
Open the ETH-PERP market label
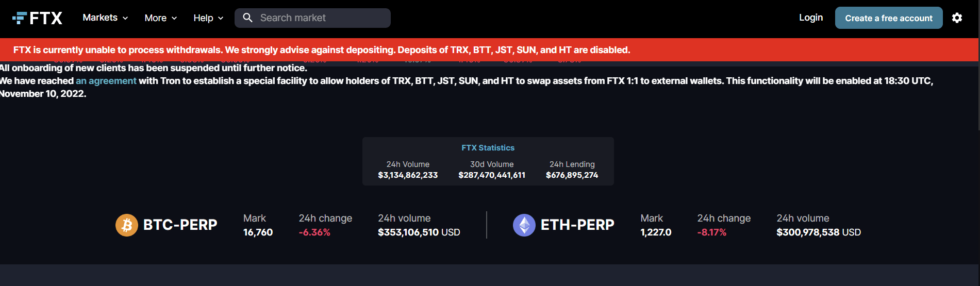[577, 225]
